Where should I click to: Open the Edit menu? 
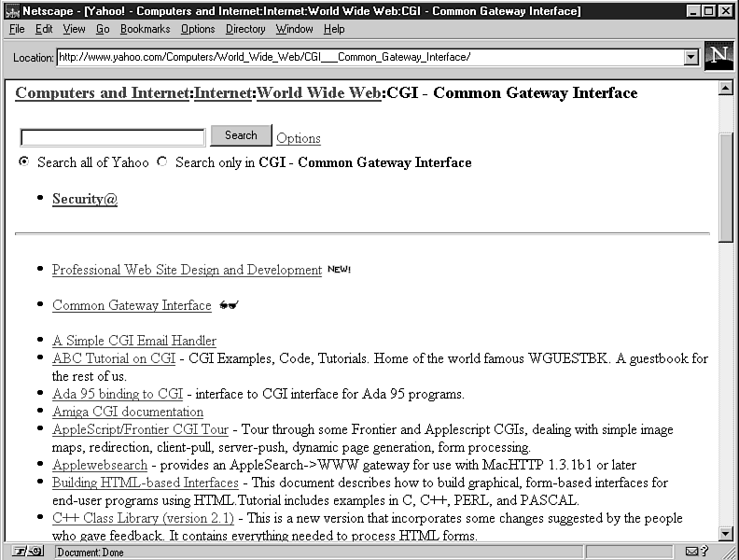pyautogui.click(x=44, y=29)
